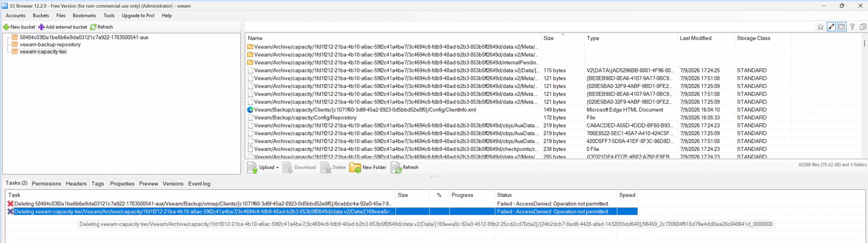Open the Bookmarks menu

(84, 15)
